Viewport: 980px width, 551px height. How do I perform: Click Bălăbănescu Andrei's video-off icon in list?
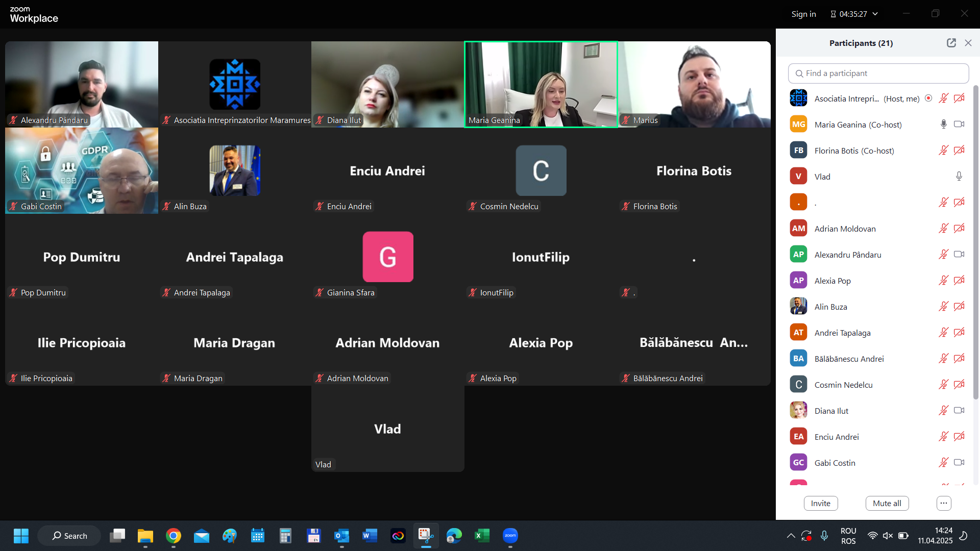(959, 358)
